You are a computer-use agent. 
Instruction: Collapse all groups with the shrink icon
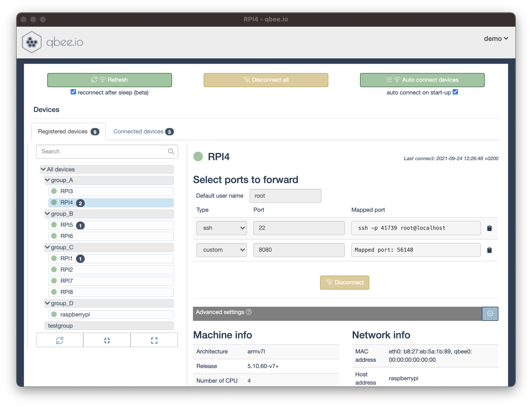coord(107,340)
